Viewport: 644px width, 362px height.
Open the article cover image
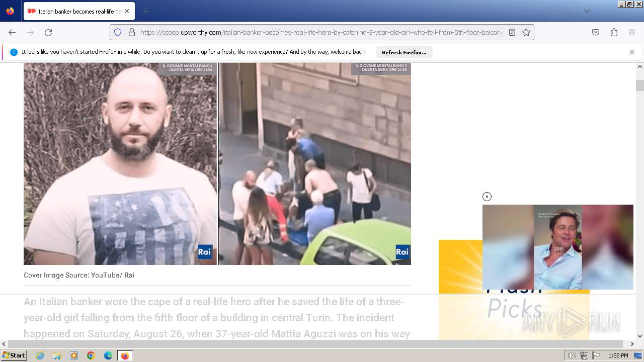coord(217,163)
